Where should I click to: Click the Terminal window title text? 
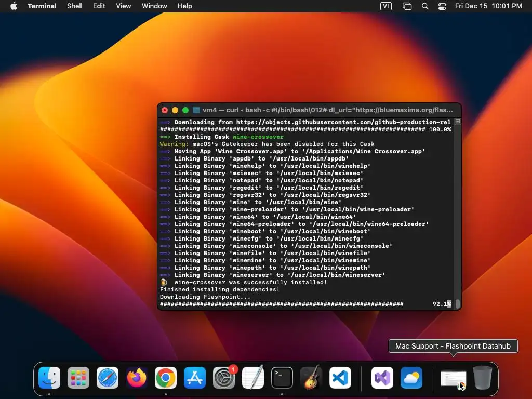click(328, 110)
